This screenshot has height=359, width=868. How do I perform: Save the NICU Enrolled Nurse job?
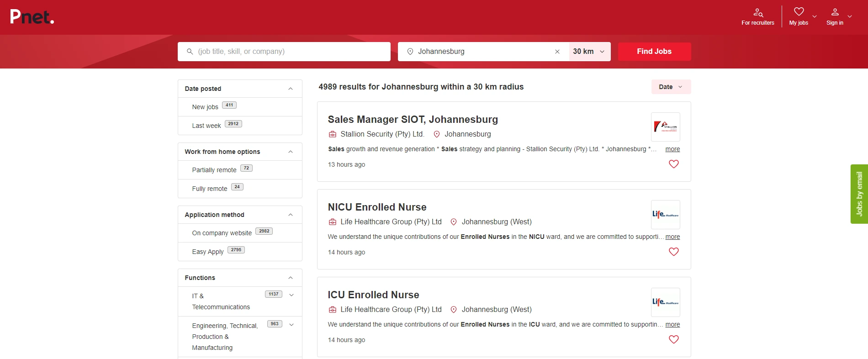coord(674,252)
